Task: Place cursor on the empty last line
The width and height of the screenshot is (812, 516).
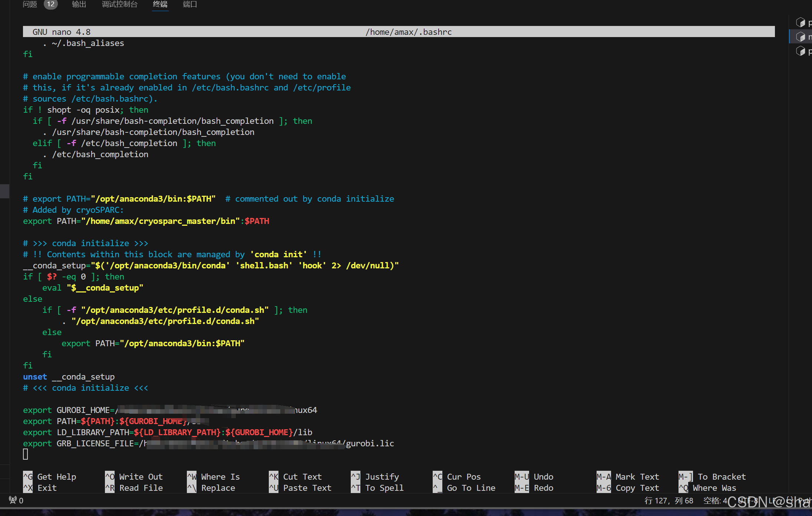Action: coord(26,454)
